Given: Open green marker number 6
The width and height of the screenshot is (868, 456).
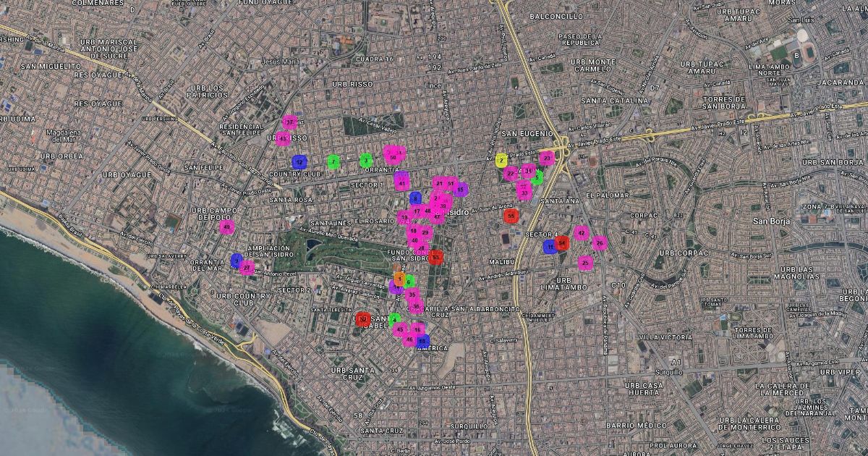Looking at the screenshot, I should click(x=409, y=282).
